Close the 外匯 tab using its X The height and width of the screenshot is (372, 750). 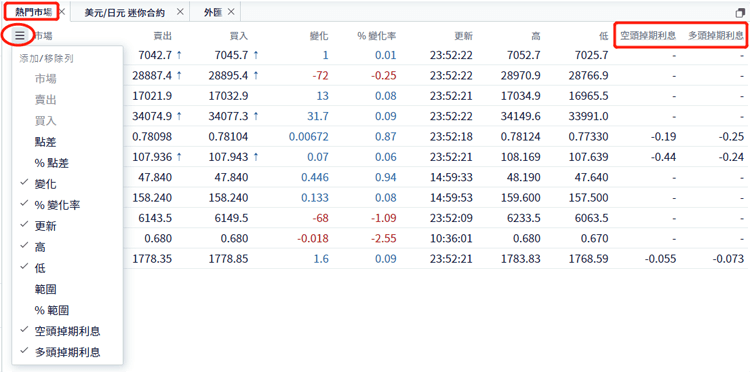[x=231, y=12]
